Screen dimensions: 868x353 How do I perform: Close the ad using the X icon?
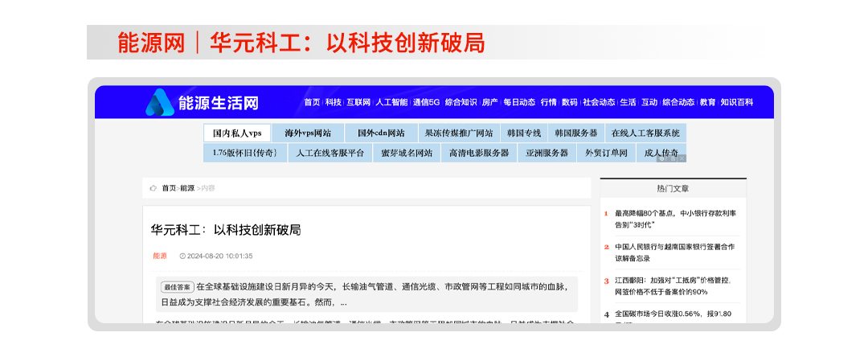pyautogui.click(x=682, y=159)
